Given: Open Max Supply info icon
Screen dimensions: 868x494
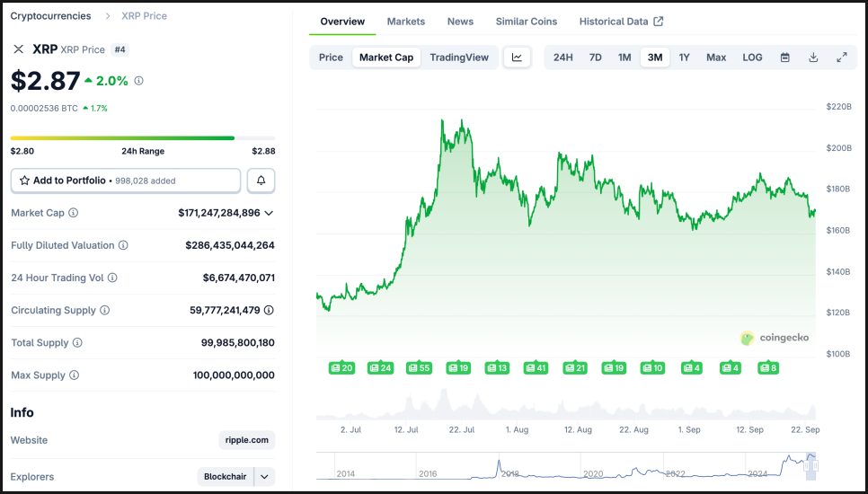Looking at the screenshot, I should point(75,375).
